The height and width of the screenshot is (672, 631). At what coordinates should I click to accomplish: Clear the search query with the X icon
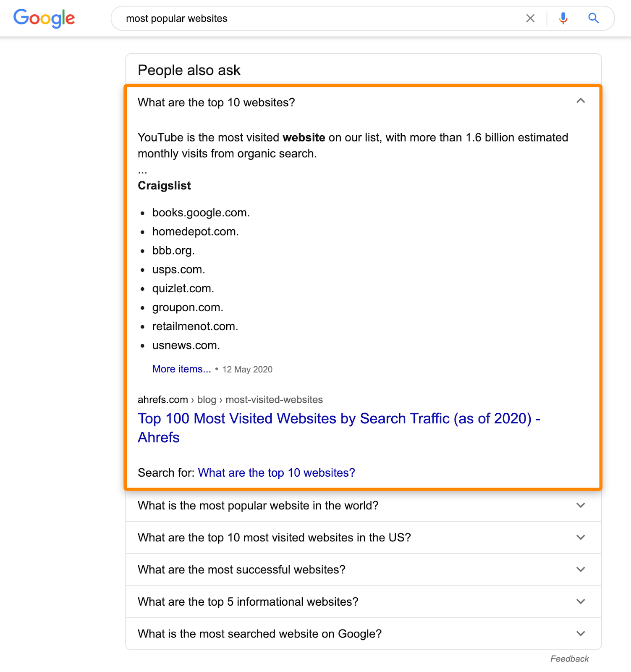530,18
